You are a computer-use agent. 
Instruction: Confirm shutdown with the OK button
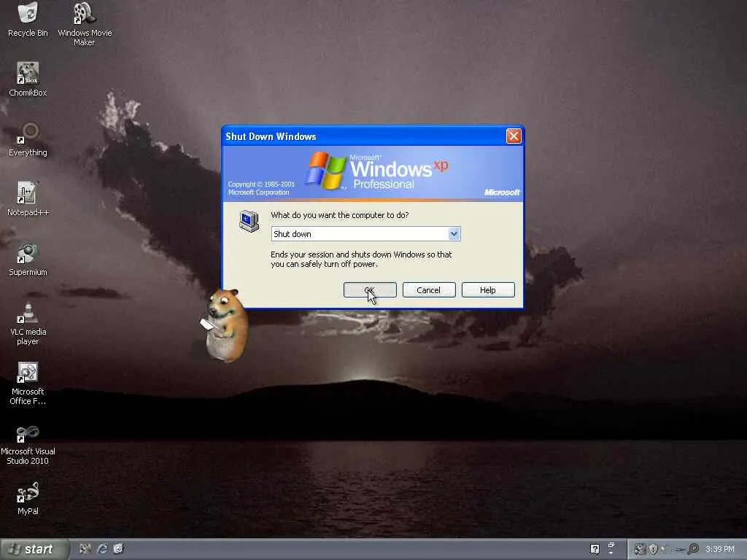click(x=370, y=290)
